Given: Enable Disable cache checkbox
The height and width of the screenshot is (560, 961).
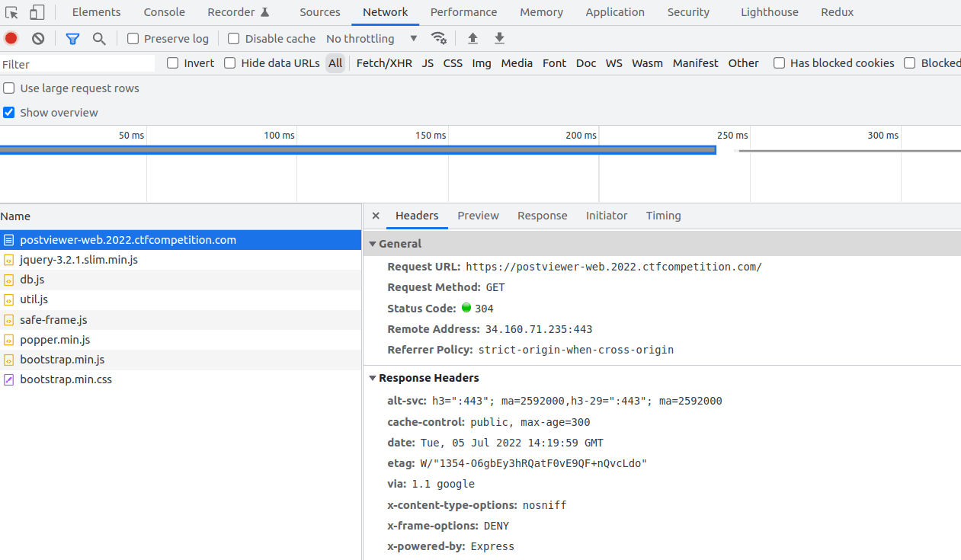Looking at the screenshot, I should pyautogui.click(x=234, y=39).
